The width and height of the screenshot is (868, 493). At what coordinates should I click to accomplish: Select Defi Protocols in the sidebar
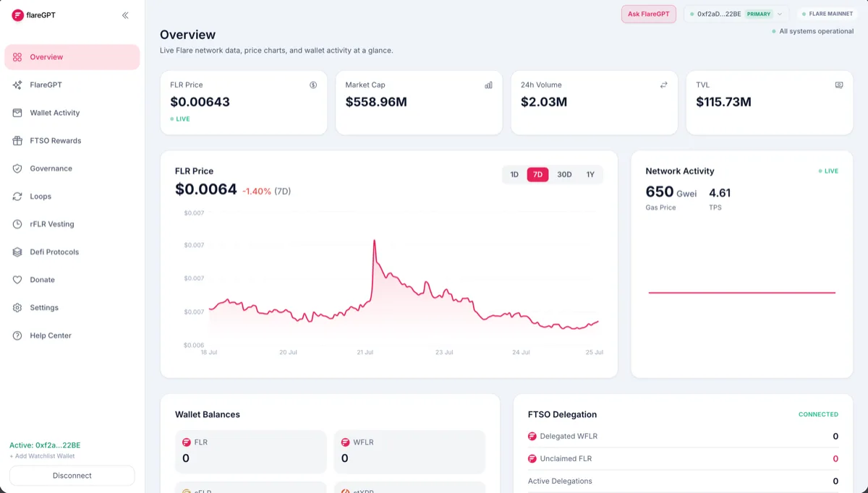(72, 252)
